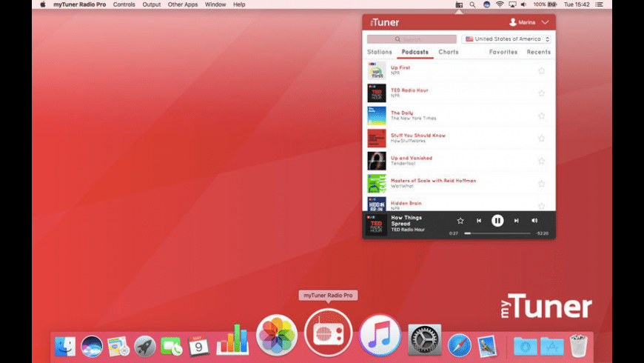
Task: Select the Podcasts tab
Action: 415,52
